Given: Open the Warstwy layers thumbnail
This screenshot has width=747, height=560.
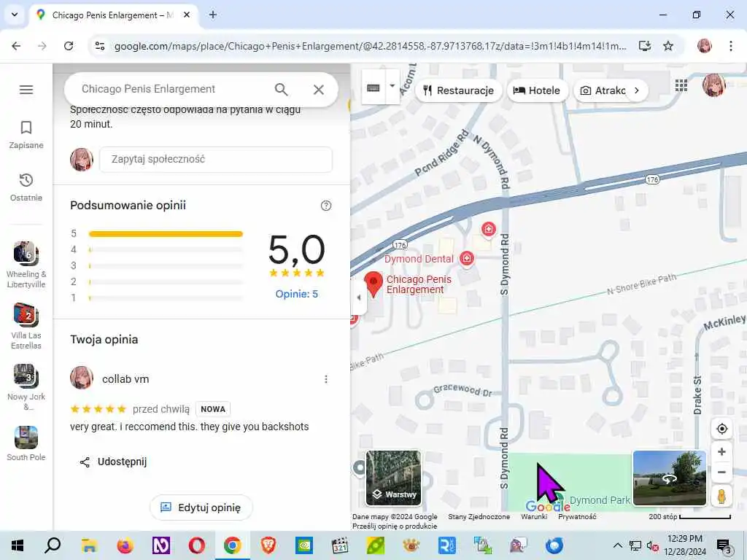Looking at the screenshot, I should (393, 478).
